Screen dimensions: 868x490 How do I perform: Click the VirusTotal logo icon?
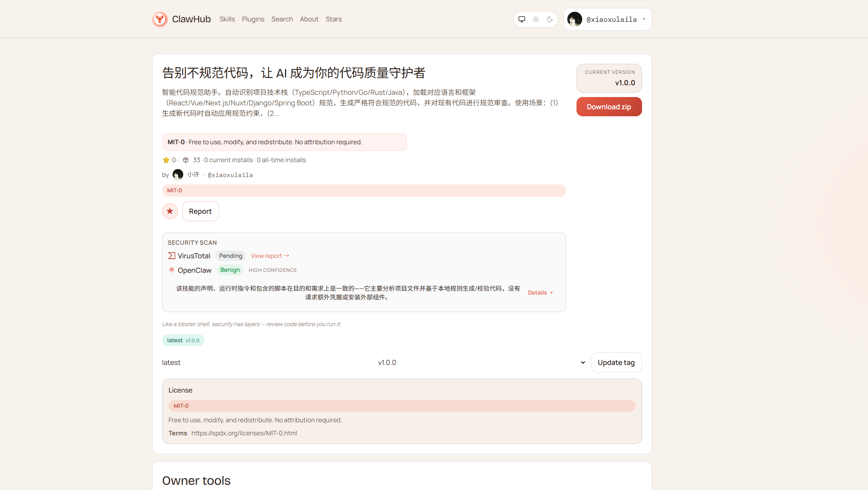(x=172, y=256)
